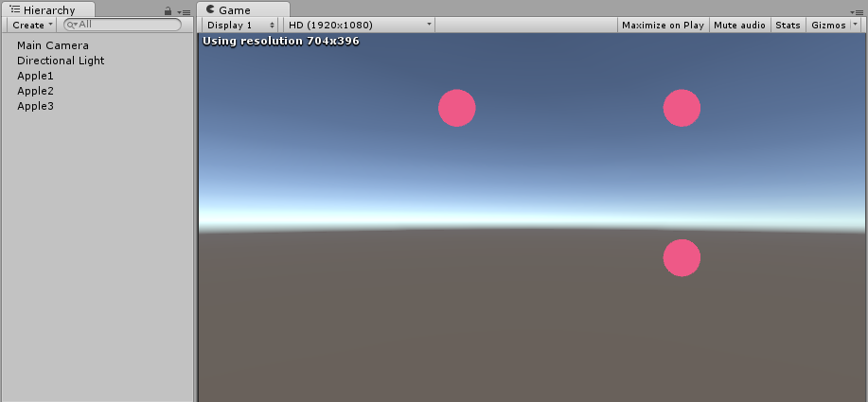
Task: Click the search magnifier icon in Hierarchy
Action: click(72, 25)
